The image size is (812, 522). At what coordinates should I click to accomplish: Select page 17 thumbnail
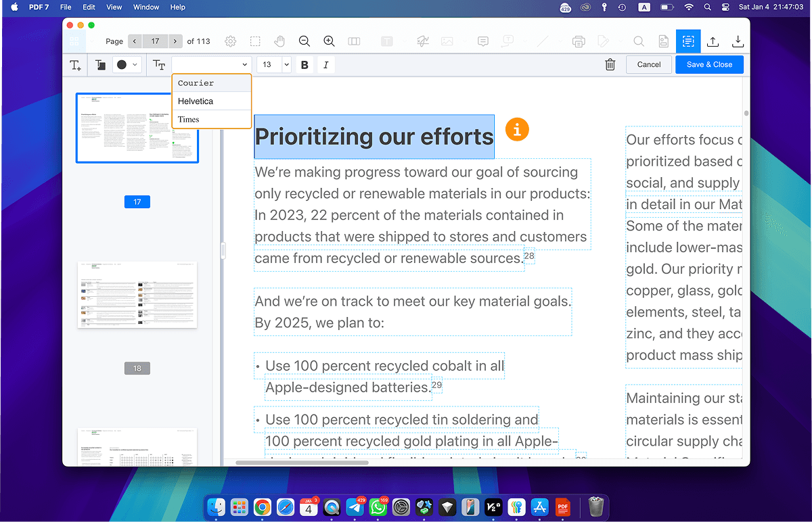pos(137,128)
